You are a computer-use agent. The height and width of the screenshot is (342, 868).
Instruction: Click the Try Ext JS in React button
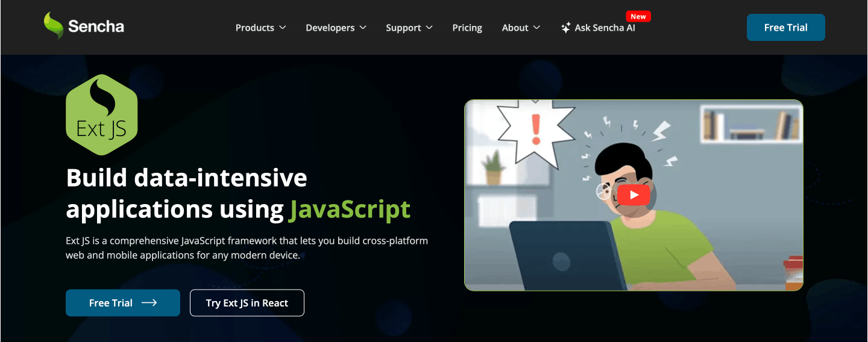point(247,303)
